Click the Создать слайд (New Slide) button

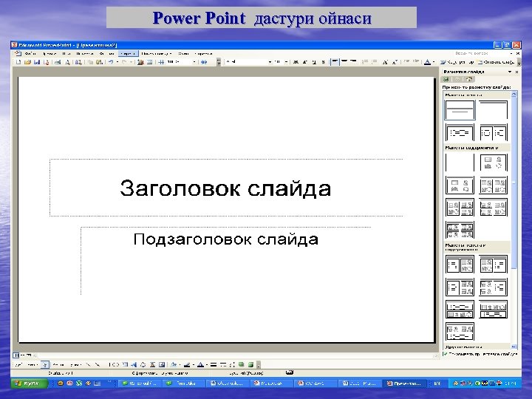pyautogui.click(x=496, y=62)
